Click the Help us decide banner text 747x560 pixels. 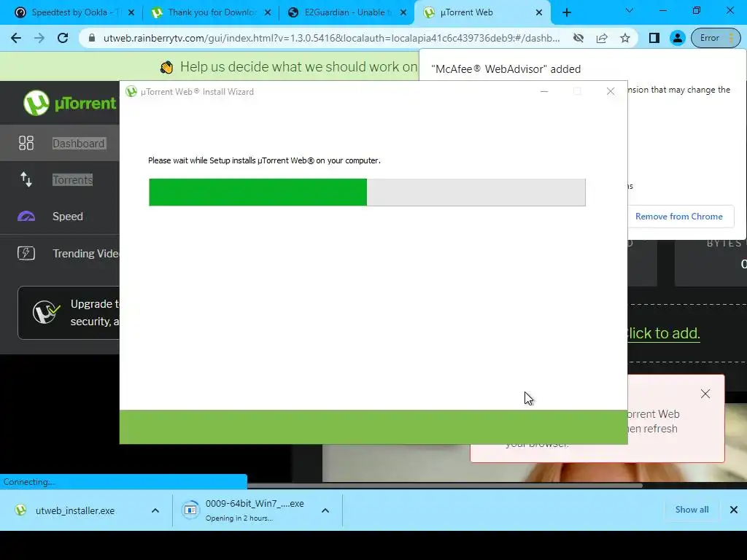click(x=298, y=66)
